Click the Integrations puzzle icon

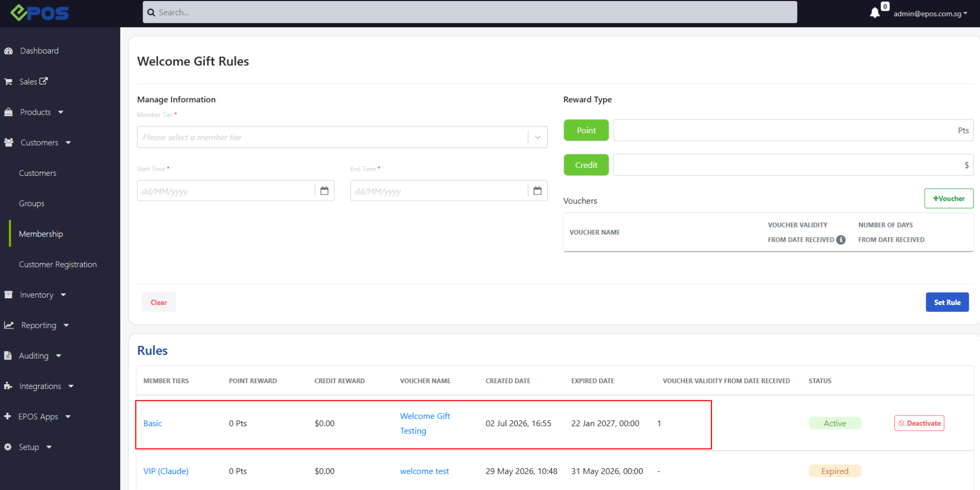point(8,386)
